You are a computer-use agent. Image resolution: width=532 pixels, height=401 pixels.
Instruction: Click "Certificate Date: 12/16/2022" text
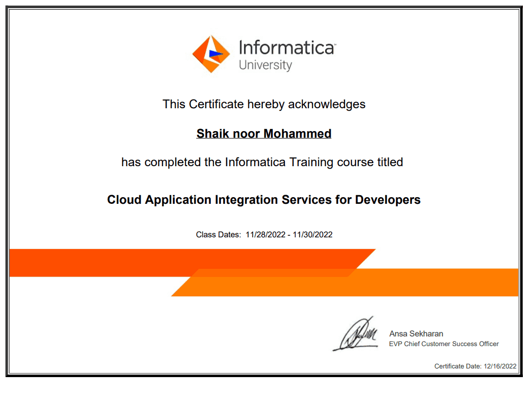(x=475, y=366)
